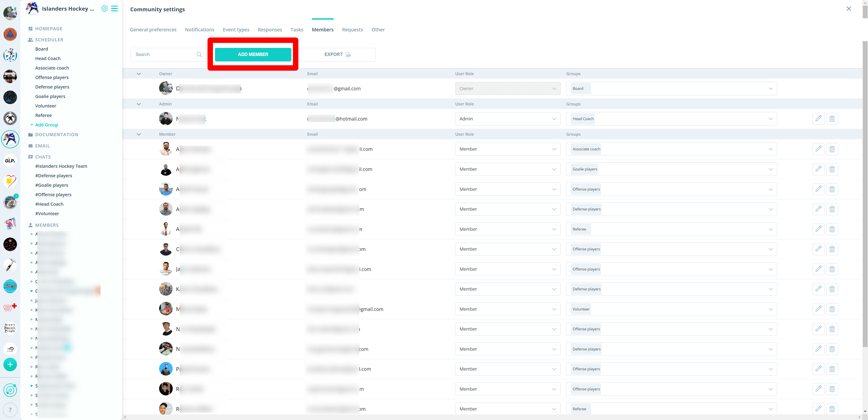Open the Head Coach groups dropdown
This screenshot has width=868, height=420.
pyautogui.click(x=671, y=119)
